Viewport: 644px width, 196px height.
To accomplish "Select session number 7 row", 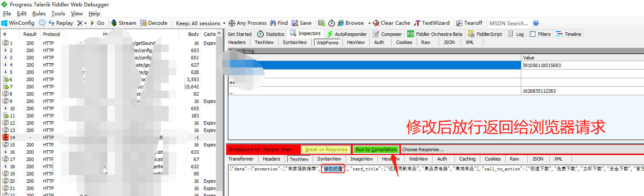I will [x=111, y=87].
